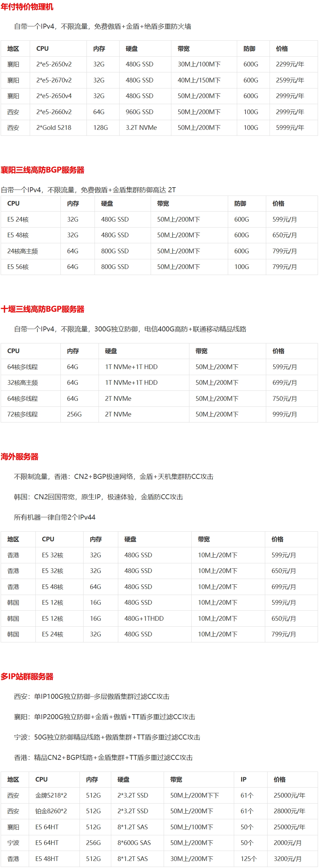Click the 多IP站群服务器 heading
319x868 pixels.
[27, 676]
